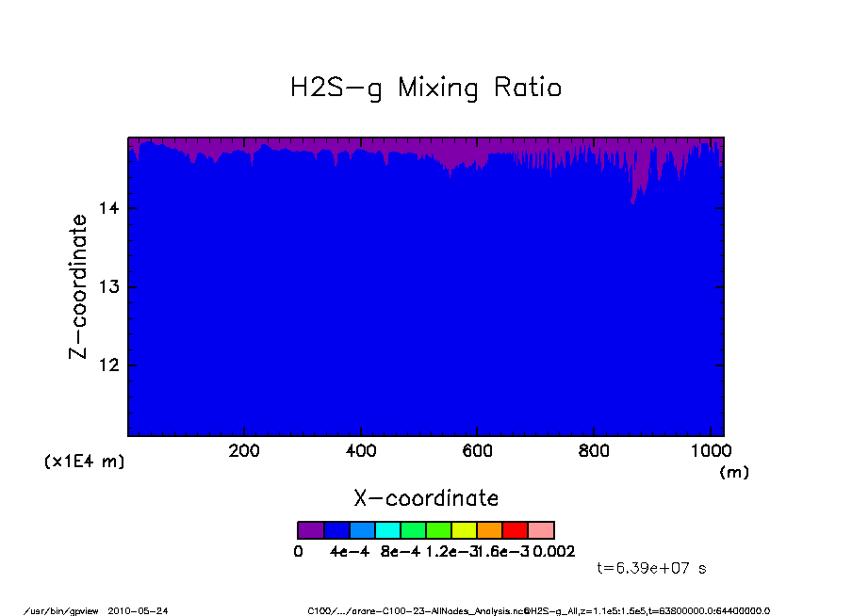
Task: Click the colorbar label '0.002'
Action: 553,552
